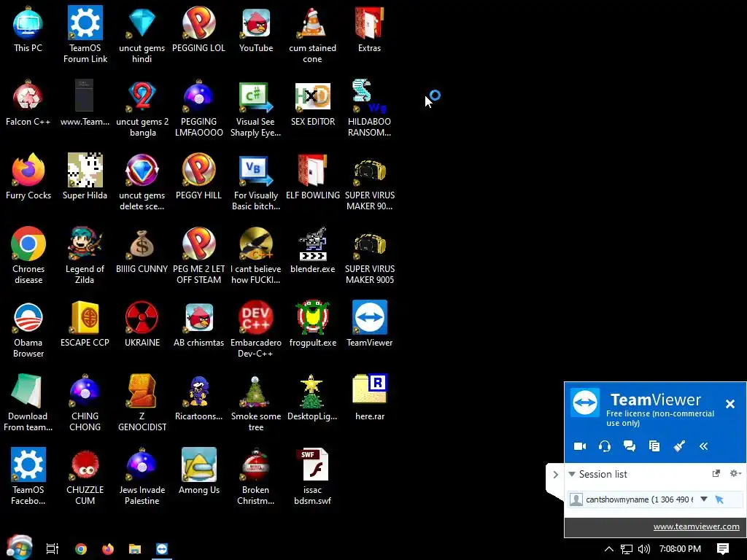The width and height of the screenshot is (747, 560).
Task: Select the HILDABOO RANSOM... icon
Action: click(369, 109)
